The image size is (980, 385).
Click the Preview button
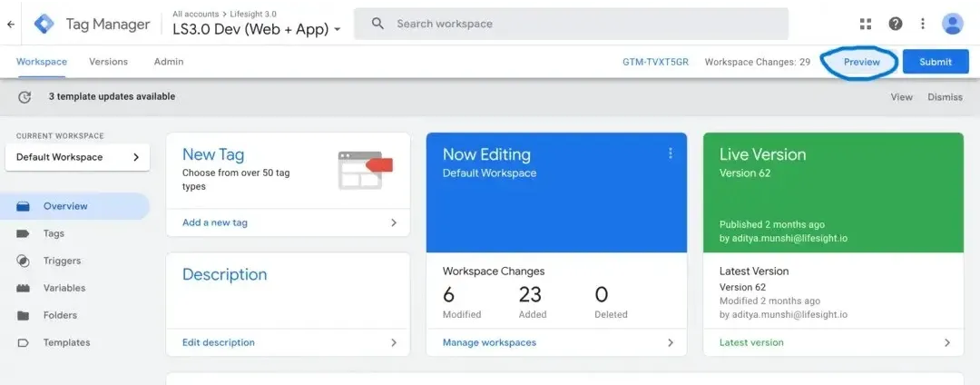pos(861,62)
